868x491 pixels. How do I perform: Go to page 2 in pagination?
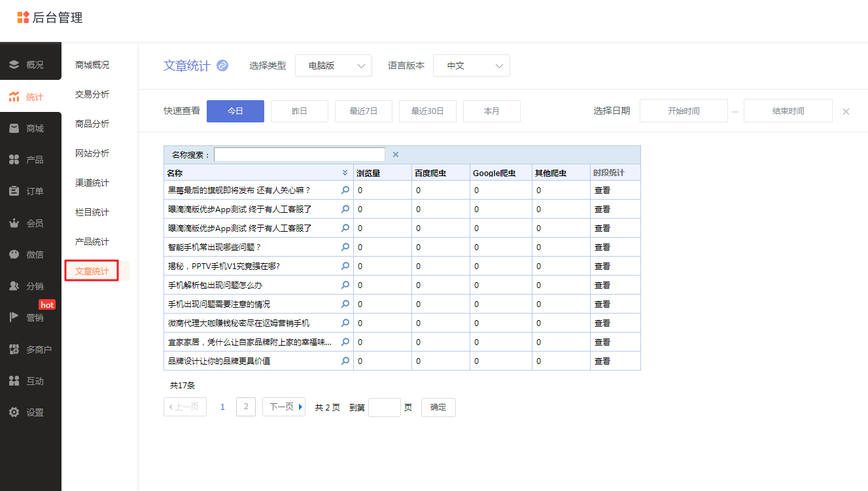pyautogui.click(x=246, y=407)
